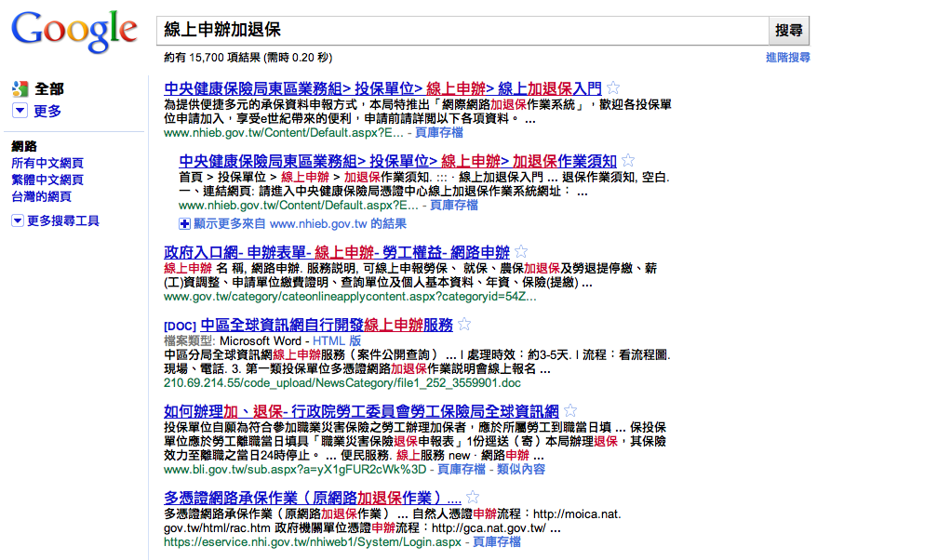This screenshot has width=951, height=560.
Task: Click 檔案類型: Microsoft Word text
Action: pos(233,340)
